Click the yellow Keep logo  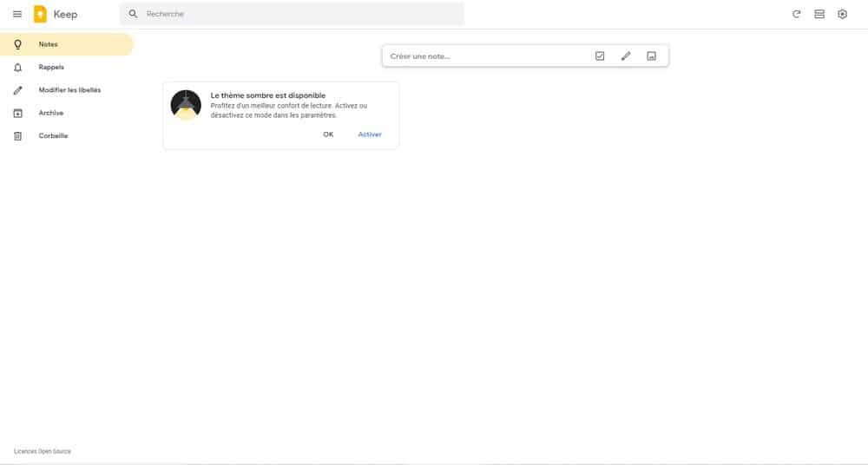tap(40, 14)
